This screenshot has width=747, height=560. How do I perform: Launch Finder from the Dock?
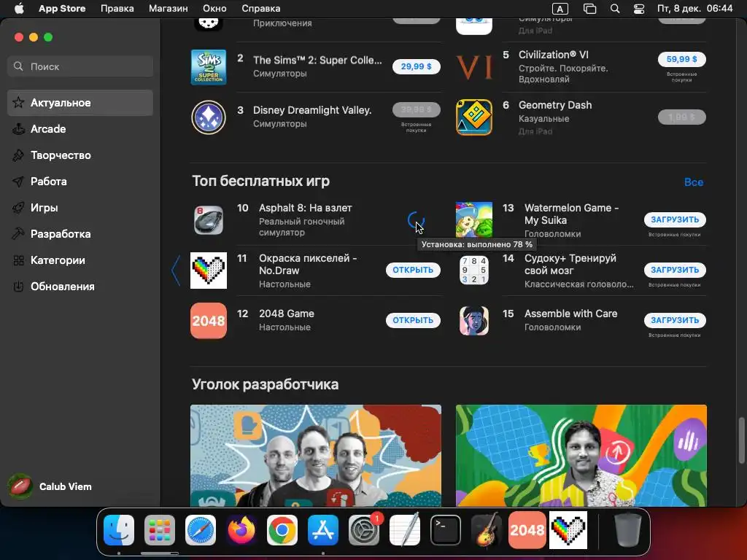tap(119, 530)
